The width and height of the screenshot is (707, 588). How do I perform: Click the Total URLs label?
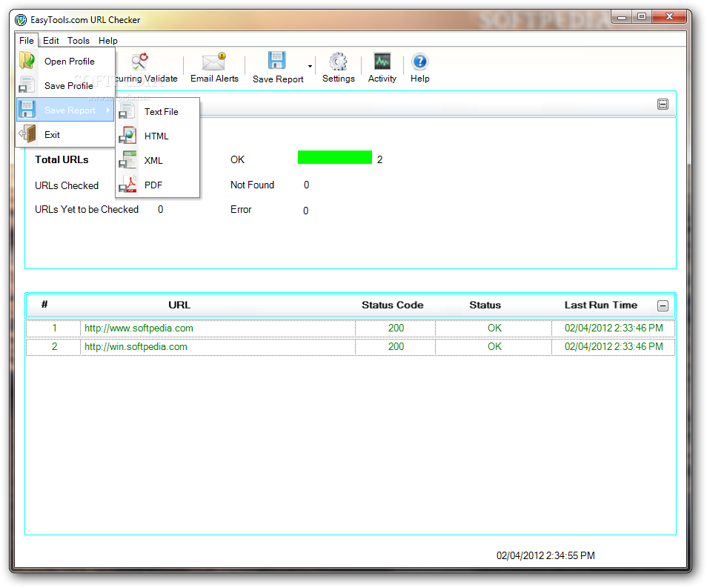[x=62, y=159]
